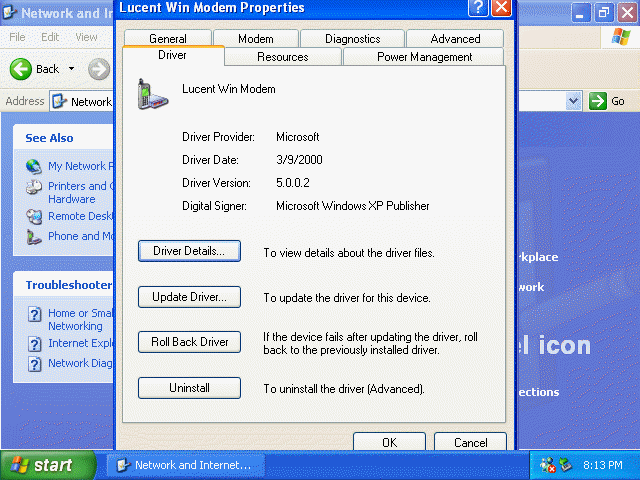This screenshot has width=640, height=480.
Task: Open the Edit menu
Action: [50, 37]
